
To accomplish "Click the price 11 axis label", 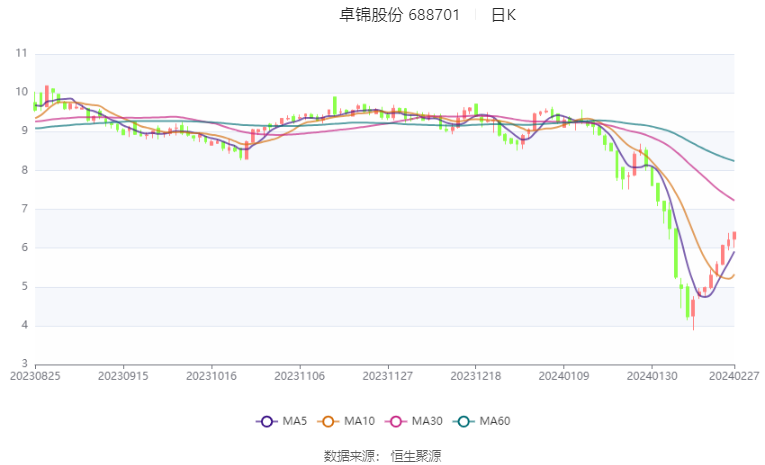I will point(21,53).
